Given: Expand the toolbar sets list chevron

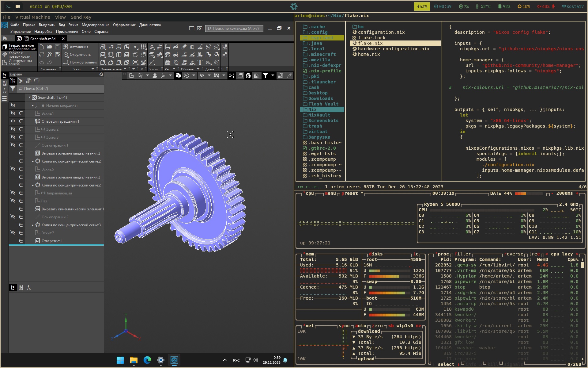Looking at the screenshot, I should tap(19, 69).
